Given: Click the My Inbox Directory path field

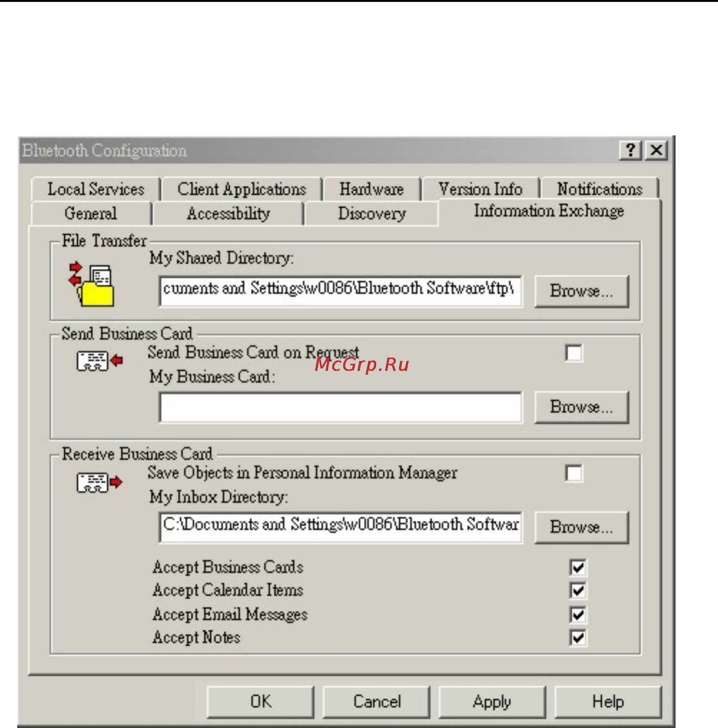Looking at the screenshot, I should 340,527.
